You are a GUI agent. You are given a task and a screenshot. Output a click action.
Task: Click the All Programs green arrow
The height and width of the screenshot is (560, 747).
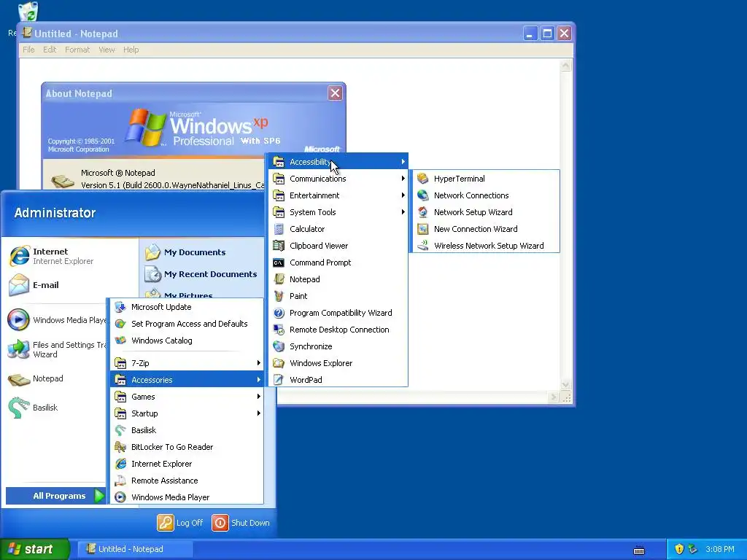(99, 496)
